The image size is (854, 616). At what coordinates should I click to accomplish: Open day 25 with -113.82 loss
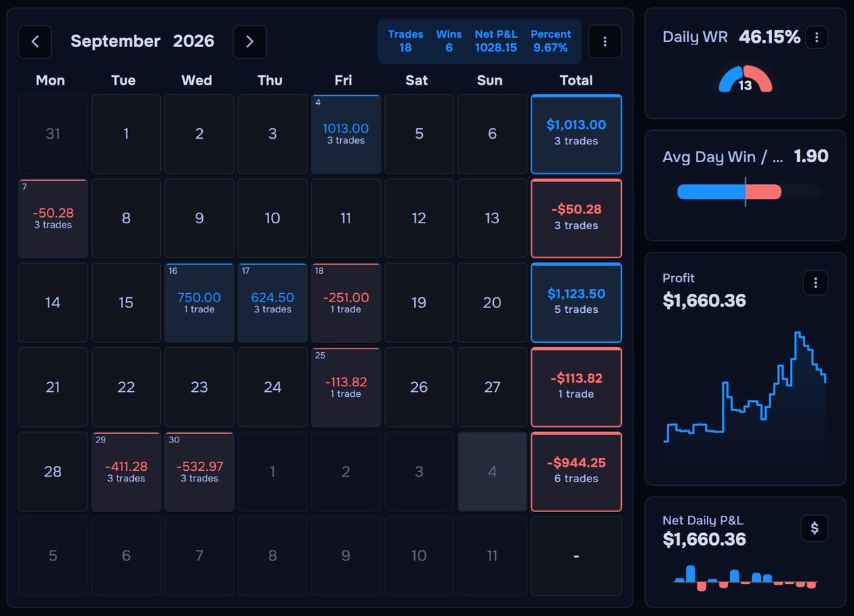346,387
